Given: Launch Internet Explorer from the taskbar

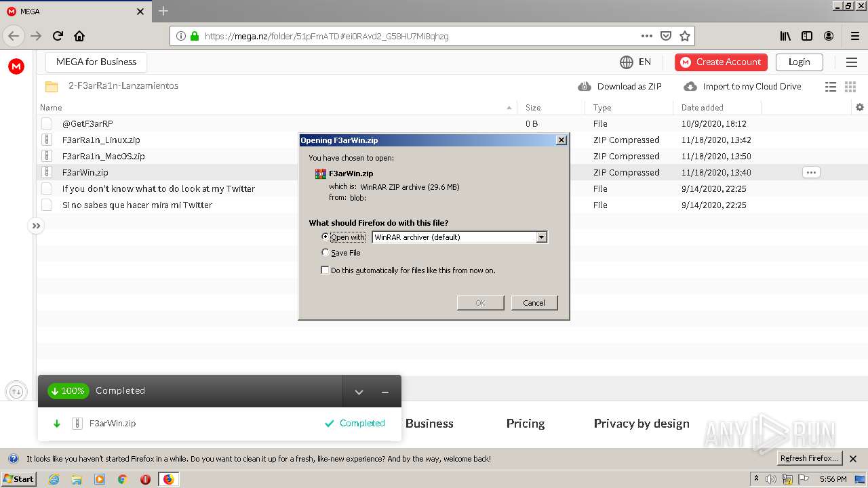Looking at the screenshot, I should (54, 479).
